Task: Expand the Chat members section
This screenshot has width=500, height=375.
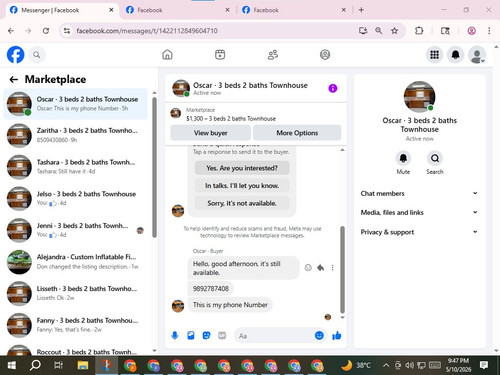Action: tap(419, 193)
